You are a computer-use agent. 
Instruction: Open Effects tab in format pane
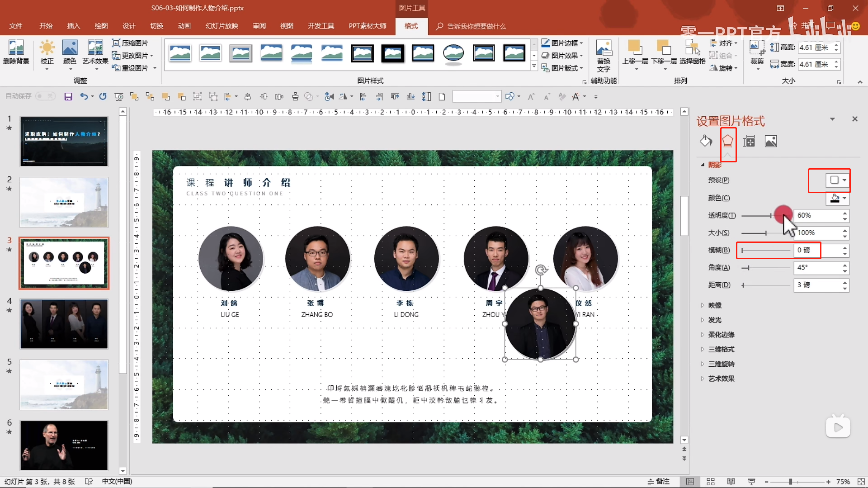pos(727,141)
